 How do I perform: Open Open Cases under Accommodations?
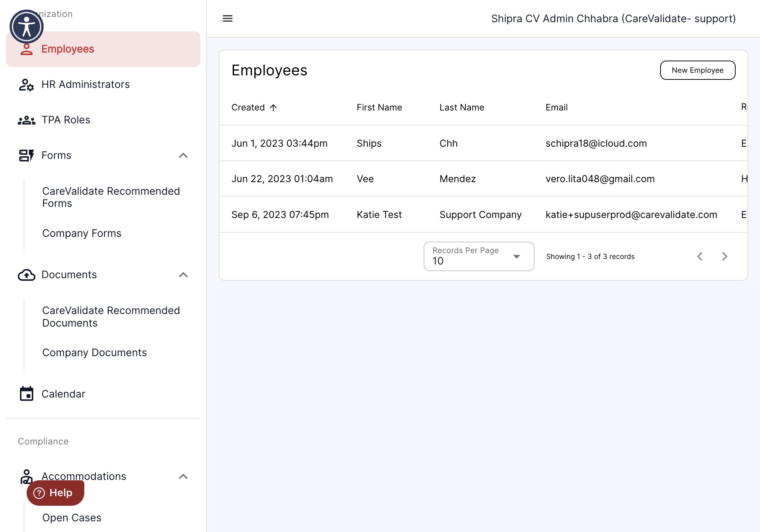click(72, 518)
